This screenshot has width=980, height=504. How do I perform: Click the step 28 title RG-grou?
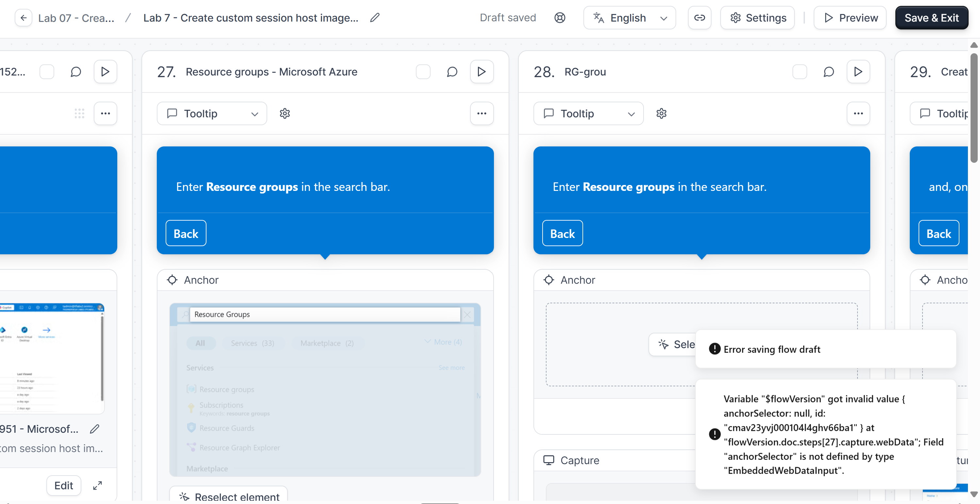tap(585, 72)
